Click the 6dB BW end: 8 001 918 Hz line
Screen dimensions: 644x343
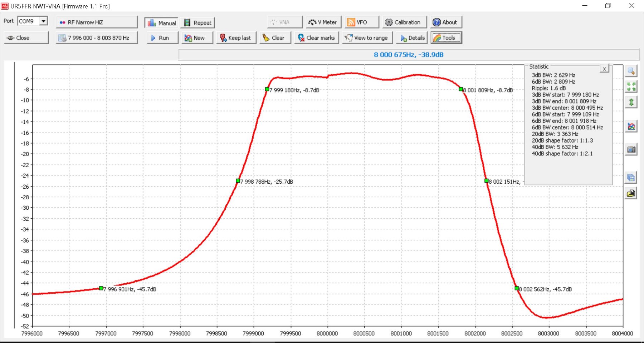(x=564, y=121)
